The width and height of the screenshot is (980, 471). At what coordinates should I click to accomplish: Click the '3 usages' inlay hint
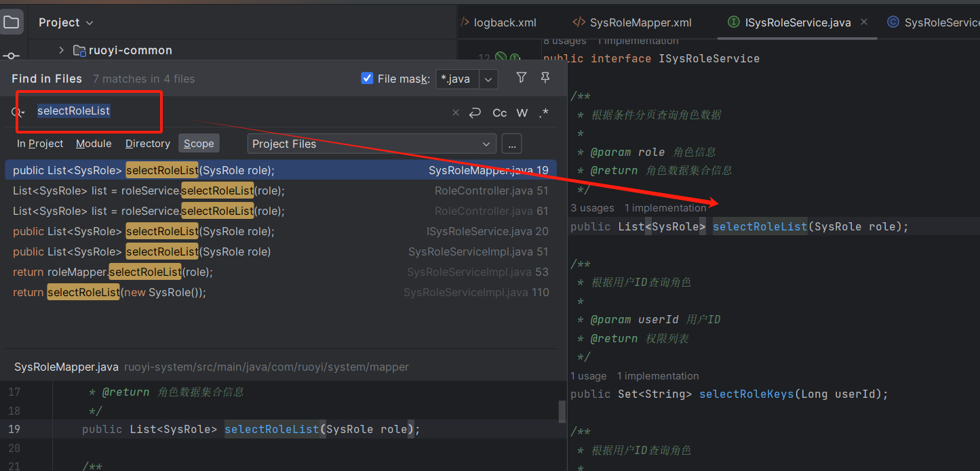tap(592, 208)
